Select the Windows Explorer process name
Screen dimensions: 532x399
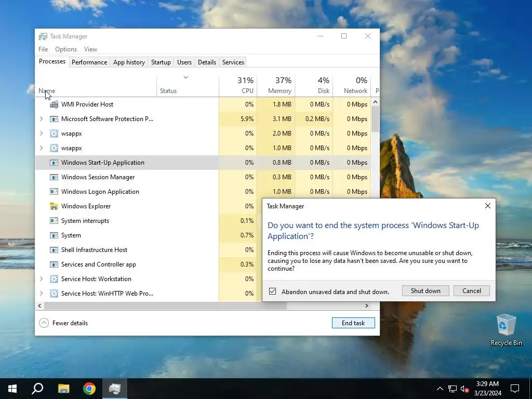86,206
